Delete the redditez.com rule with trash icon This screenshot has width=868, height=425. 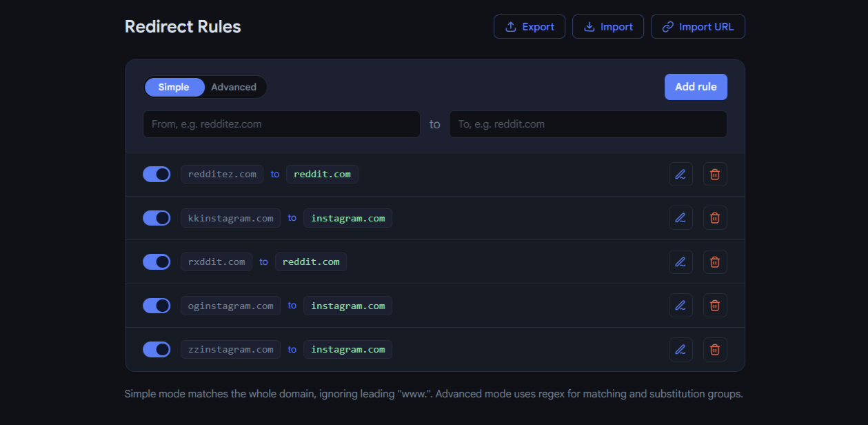coord(715,174)
